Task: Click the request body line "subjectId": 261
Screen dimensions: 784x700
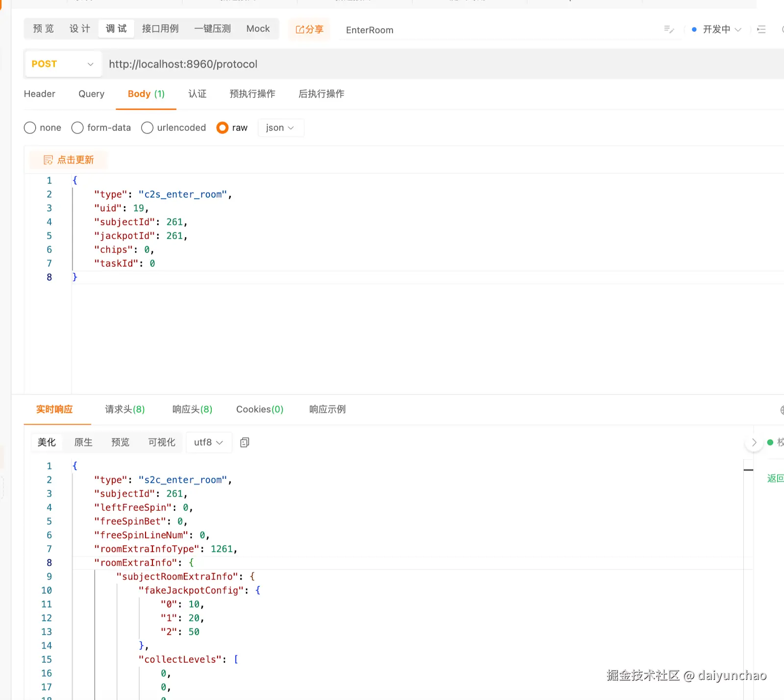Action: point(141,222)
